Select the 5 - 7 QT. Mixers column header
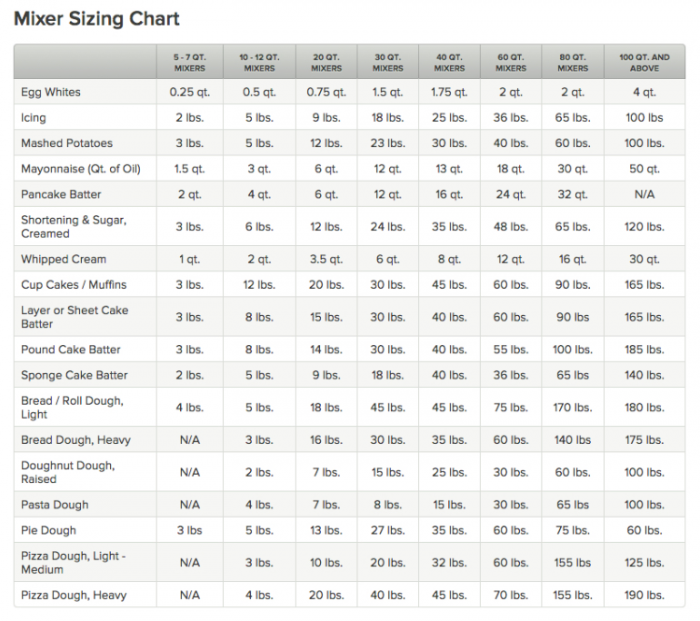 190,63
